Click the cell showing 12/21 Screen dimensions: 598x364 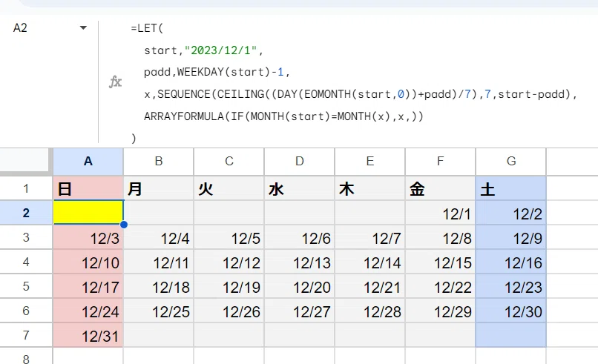click(370, 286)
